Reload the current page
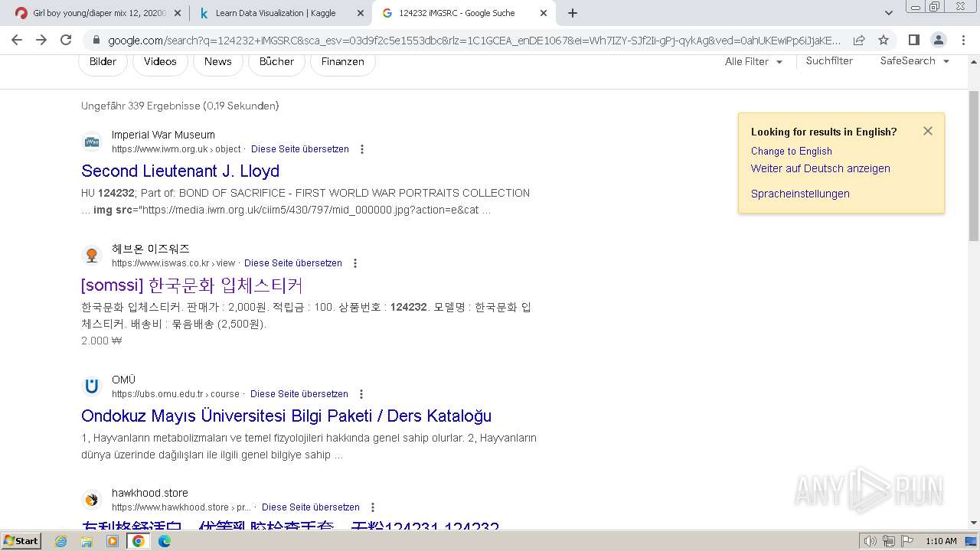The image size is (980, 551). click(66, 41)
